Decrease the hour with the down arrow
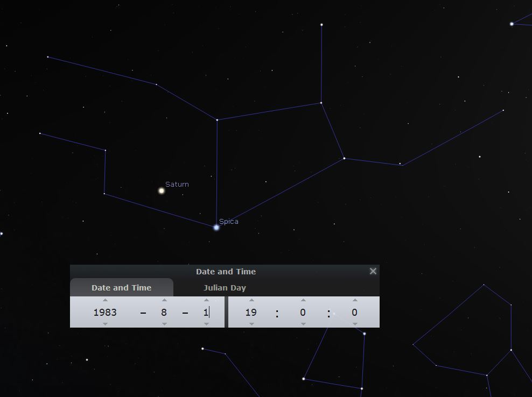The width and height of the screenshot is (532, 397). 251,324
